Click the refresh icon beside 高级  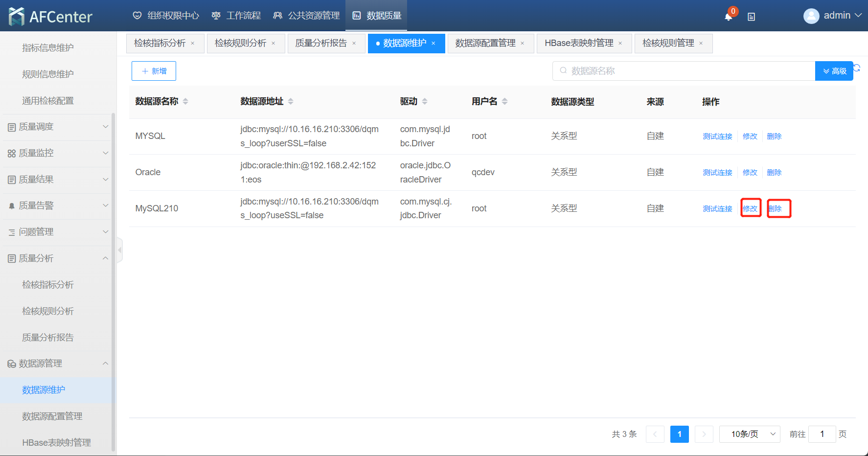click(857, 68)
